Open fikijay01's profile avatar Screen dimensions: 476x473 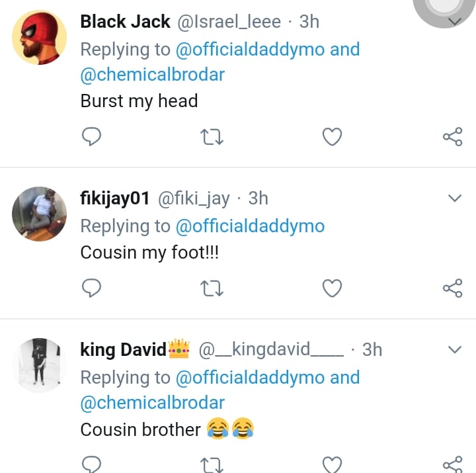coord(39,212)
